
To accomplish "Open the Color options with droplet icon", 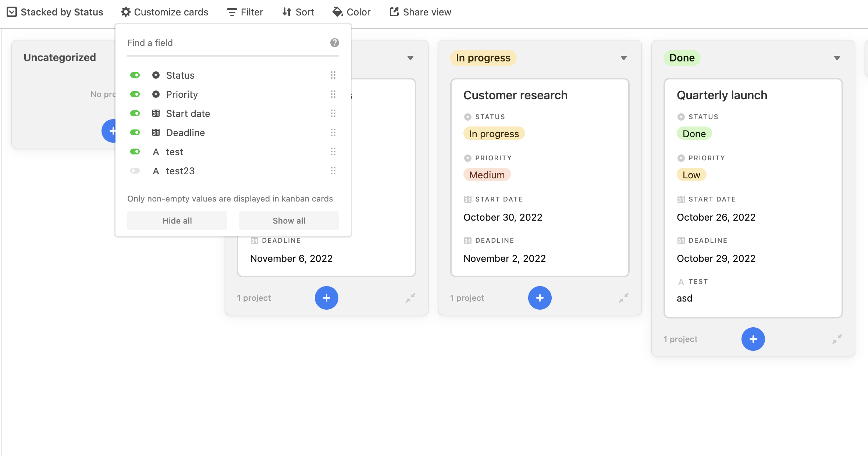I will 337,12.
